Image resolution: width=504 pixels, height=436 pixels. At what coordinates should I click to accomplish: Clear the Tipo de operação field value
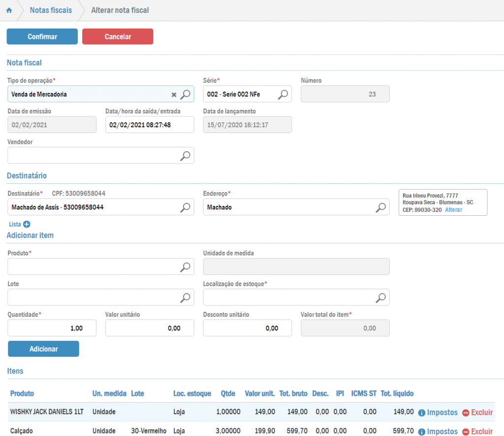(174, 95)
